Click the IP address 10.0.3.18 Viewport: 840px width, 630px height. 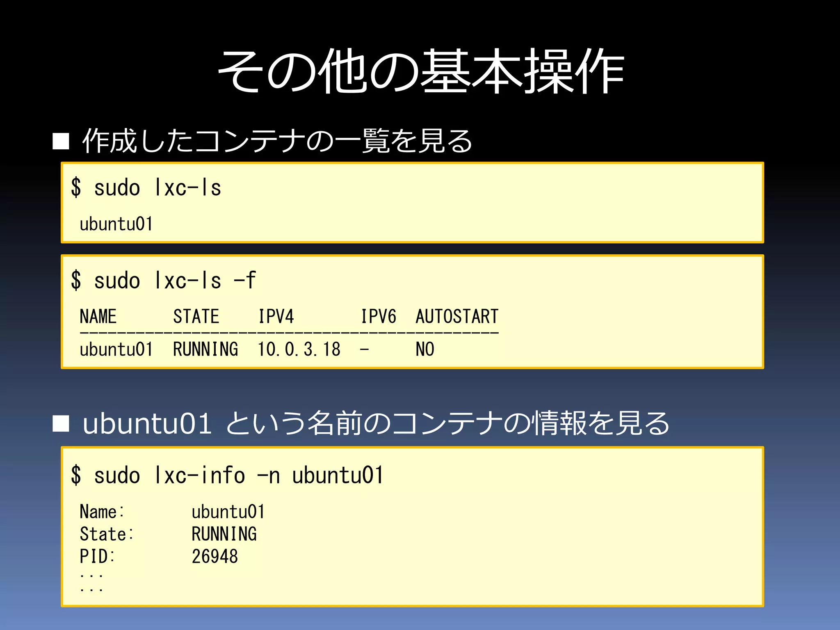coord(299,349)
